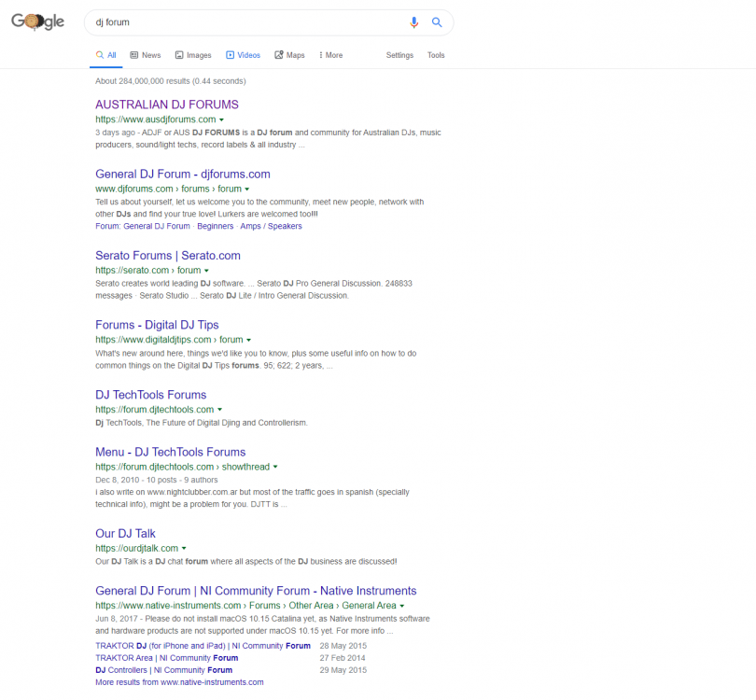
Task: Open DJ TechTools Forums result
Action: click(151, 395)
